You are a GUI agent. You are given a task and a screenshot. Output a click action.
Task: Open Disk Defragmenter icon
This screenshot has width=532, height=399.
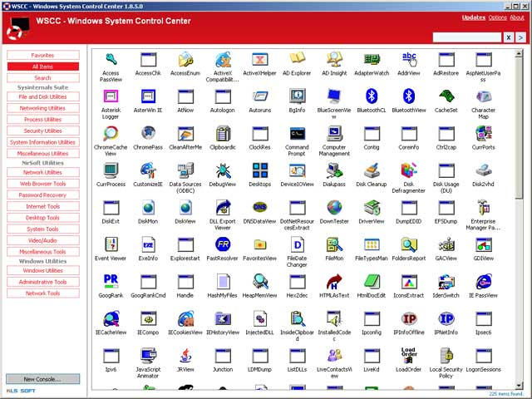click(x=409, y=170)
